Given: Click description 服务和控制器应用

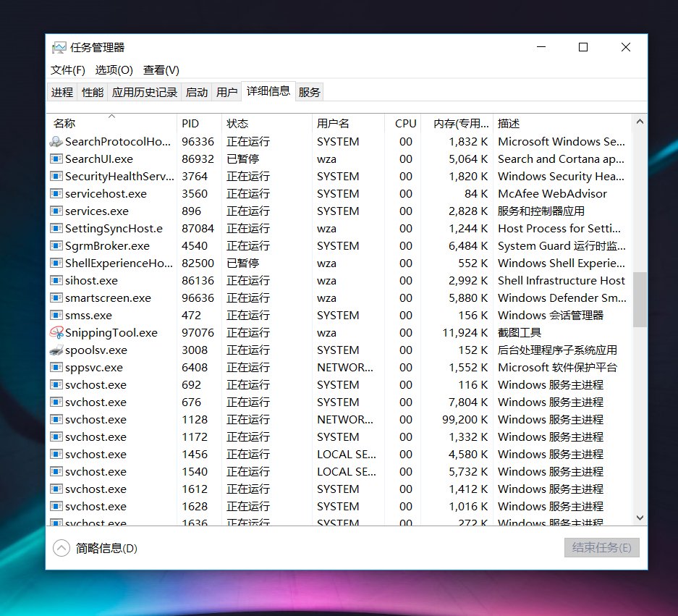Looking at the screenshot, I should (541, 211).
